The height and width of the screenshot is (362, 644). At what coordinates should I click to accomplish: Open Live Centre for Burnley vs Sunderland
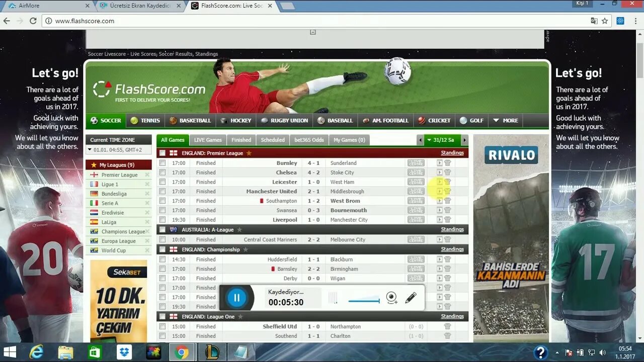pyautogui.click(x=416, y=163)
